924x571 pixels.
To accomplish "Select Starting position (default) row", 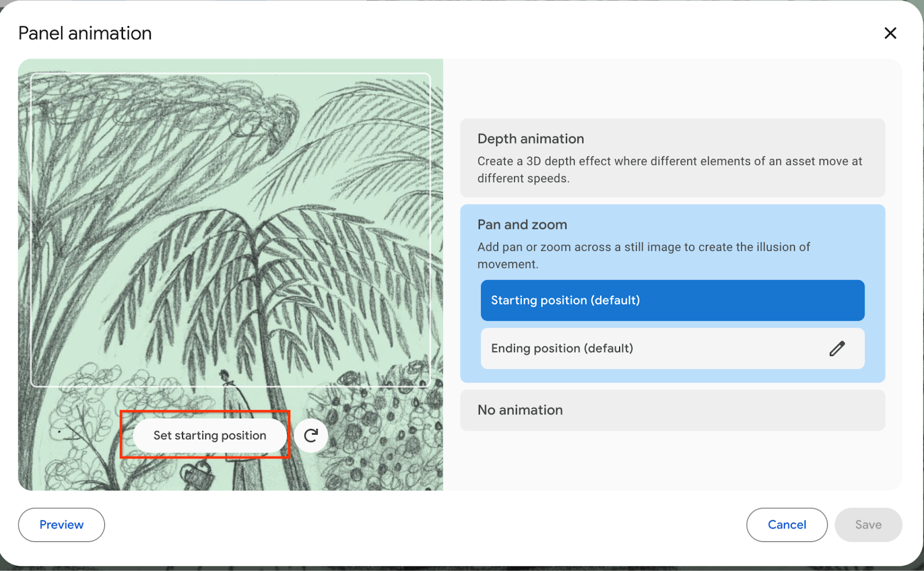I will click(x=672, y=301).
